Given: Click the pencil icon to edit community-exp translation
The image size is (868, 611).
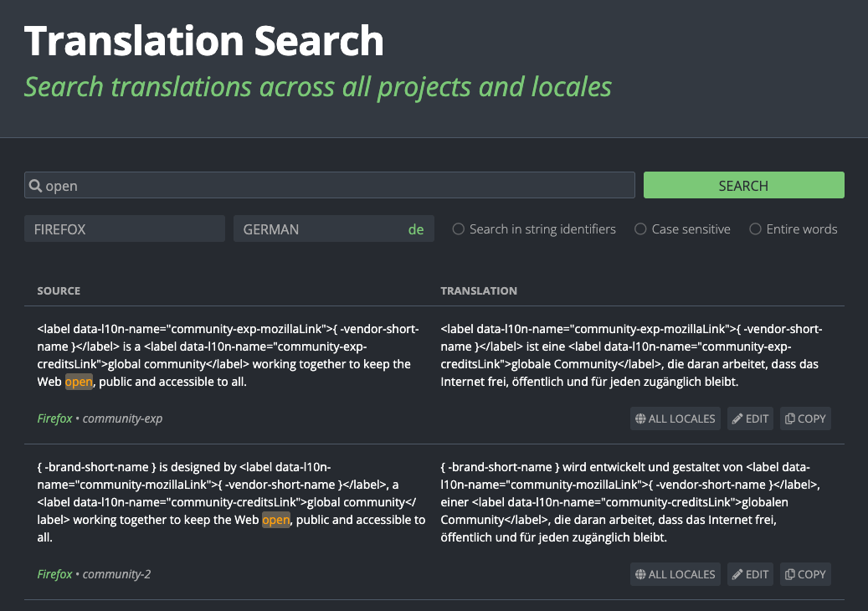Looking at the screenshot, I should 737,418.
